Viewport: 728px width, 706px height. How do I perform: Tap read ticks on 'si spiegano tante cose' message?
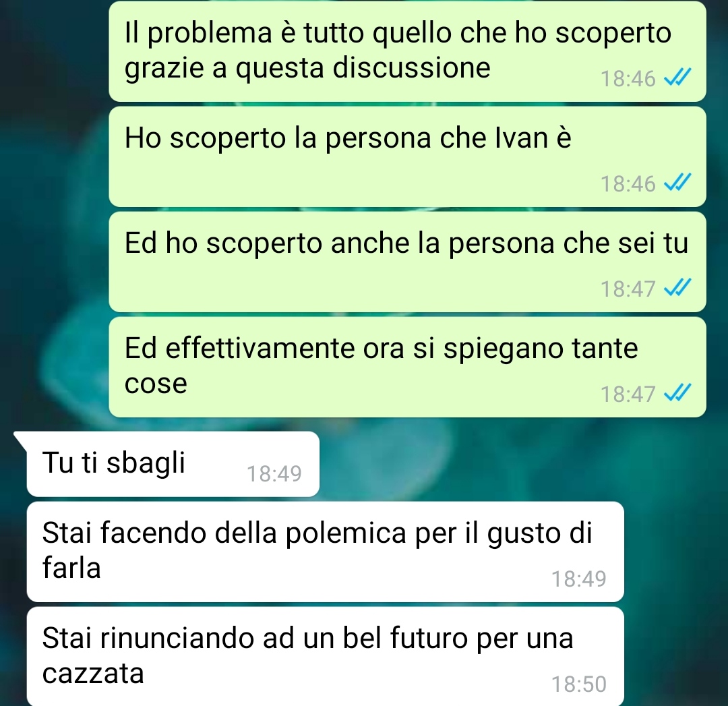677,393
